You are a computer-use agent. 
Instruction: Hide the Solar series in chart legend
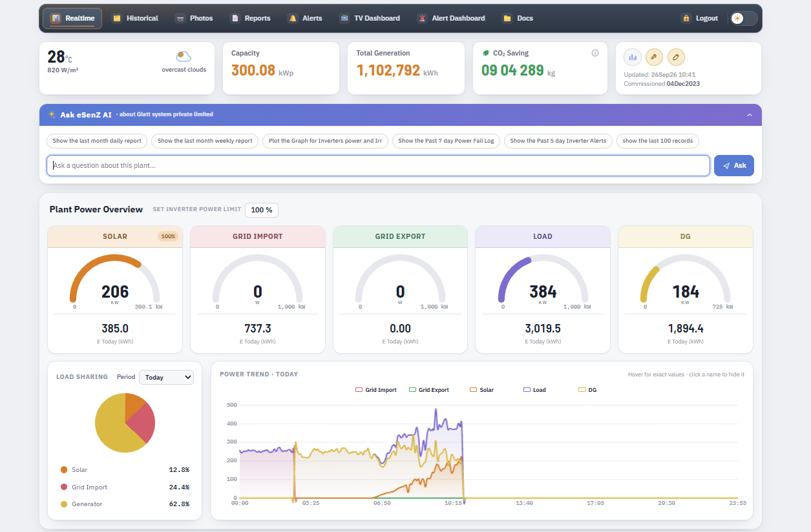point(482,390)
